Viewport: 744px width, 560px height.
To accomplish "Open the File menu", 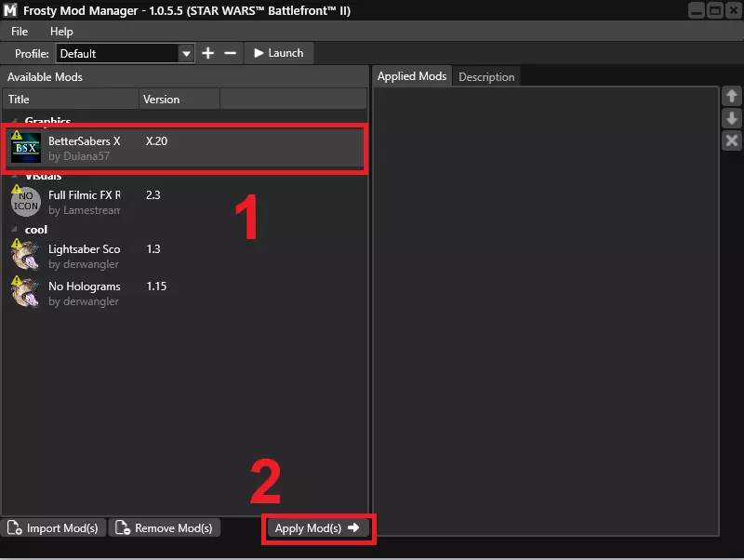I will [20, 32].
